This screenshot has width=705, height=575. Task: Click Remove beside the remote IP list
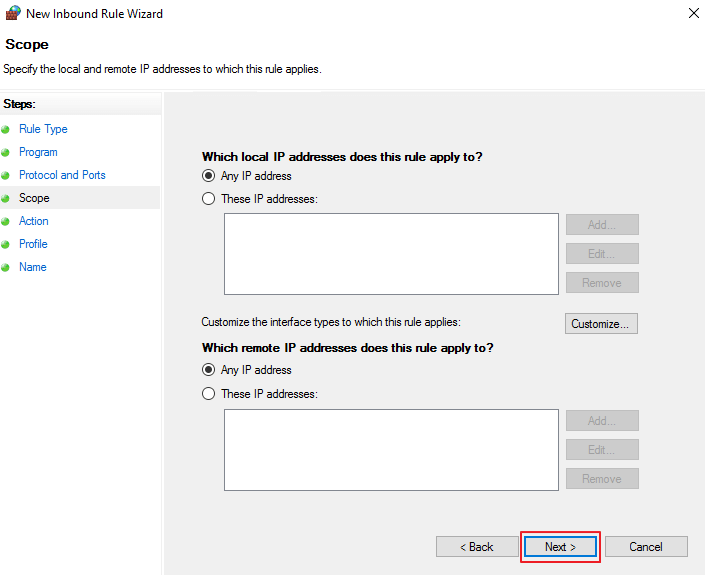pos(602,478)
